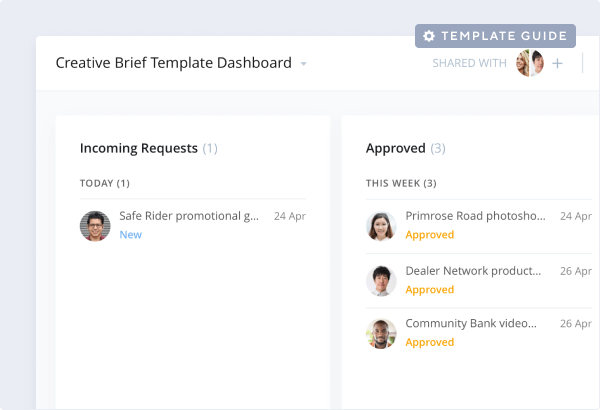Click the Community Bank requester avatar
600x410 pixels.
[381, 333]
